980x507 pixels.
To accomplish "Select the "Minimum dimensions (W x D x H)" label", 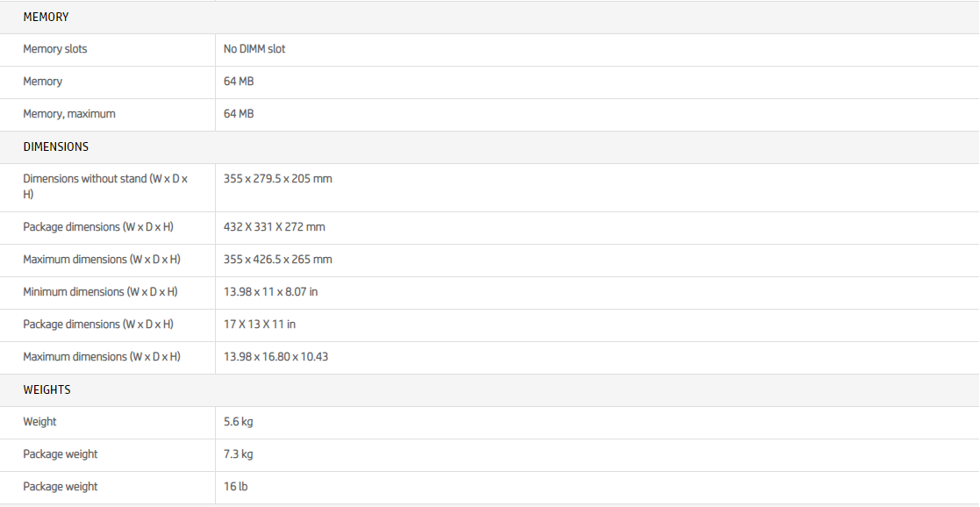I will (100, 292).
